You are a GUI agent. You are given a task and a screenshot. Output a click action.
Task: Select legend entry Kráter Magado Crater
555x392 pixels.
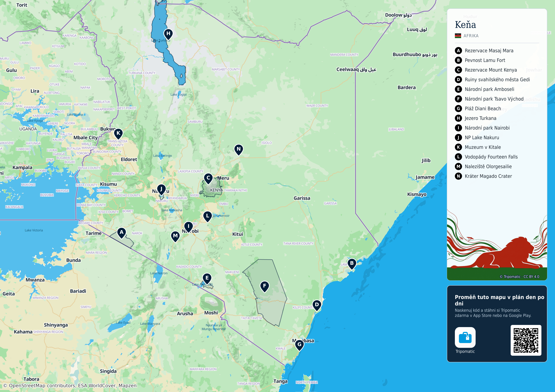[x=483, y=176]
